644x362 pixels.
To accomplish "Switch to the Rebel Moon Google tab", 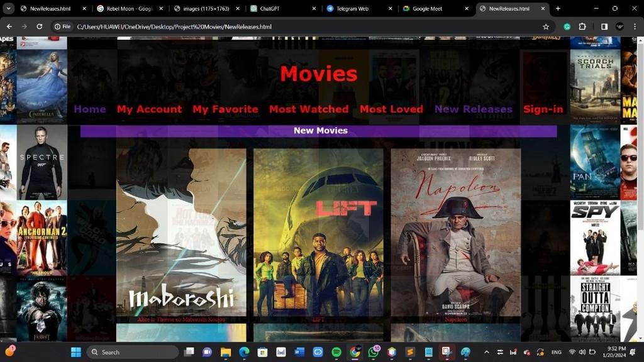I will click(130, 8).
